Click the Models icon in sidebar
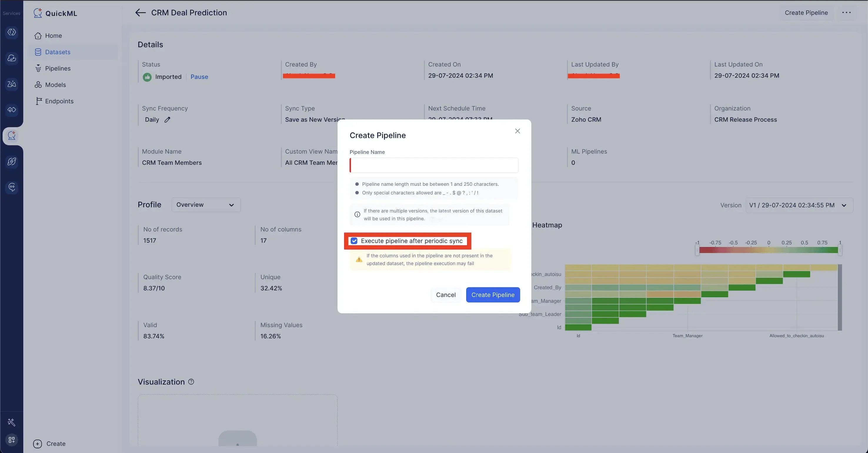The width and height of the screenshot is (868, 453). [38, 85]
